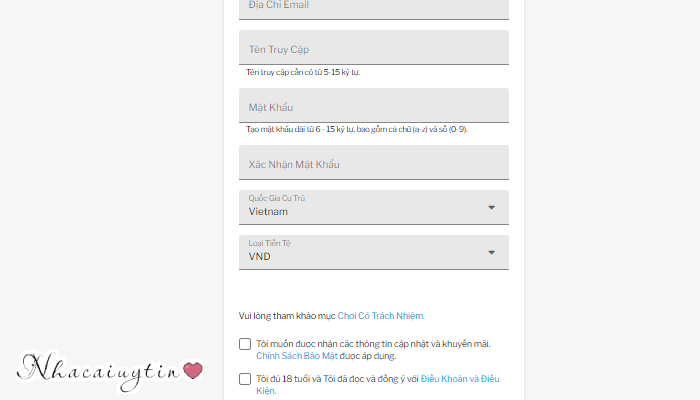This screenshot has height=400, width=700.
Task: Open the Chính Sách Bảo Mật link
Action: click(297, 356)
